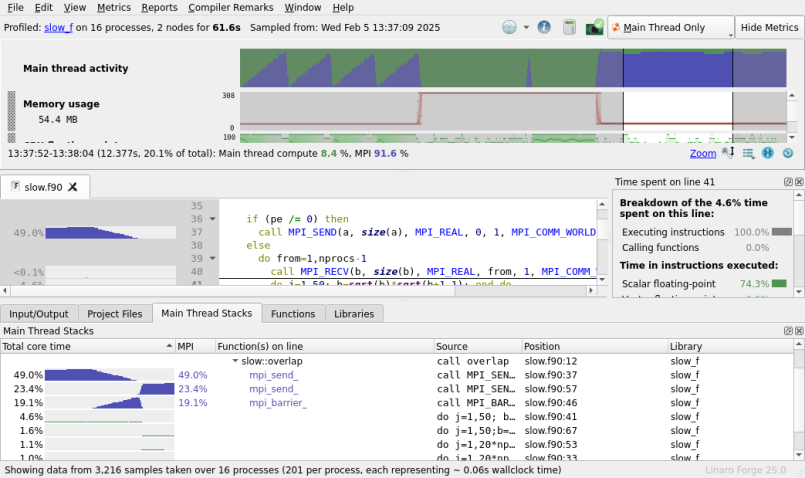Switch to the Functions tab
The width and height of the screenshot is (805, 478).
tap(293, 314)
